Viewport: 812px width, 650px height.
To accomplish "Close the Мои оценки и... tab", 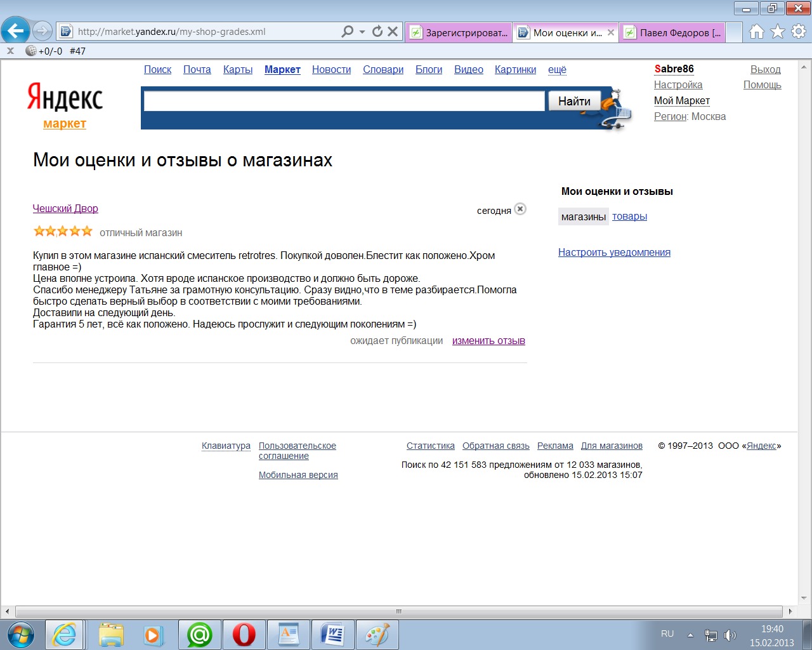I will tap(611, 32).
